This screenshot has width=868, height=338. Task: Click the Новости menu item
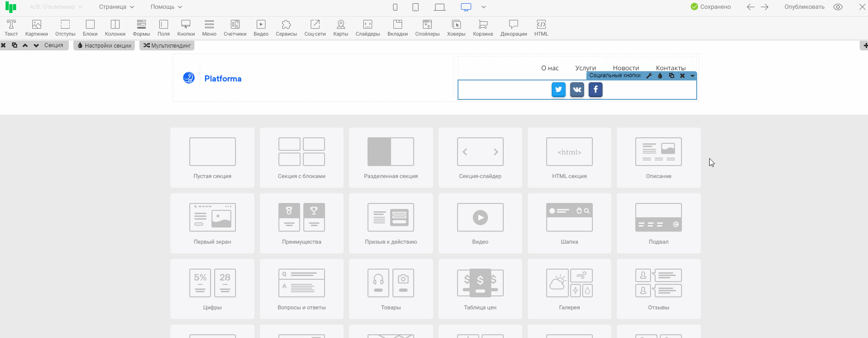tap(626, 68)
